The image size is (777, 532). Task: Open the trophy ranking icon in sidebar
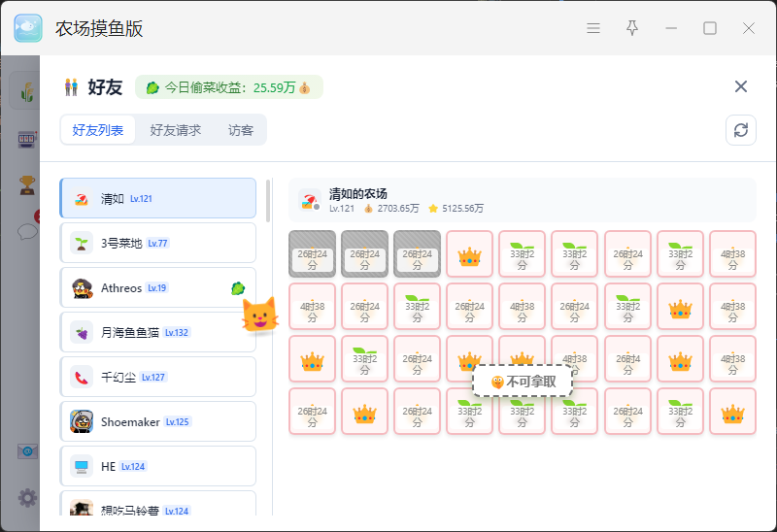click(x=27, y=184)
